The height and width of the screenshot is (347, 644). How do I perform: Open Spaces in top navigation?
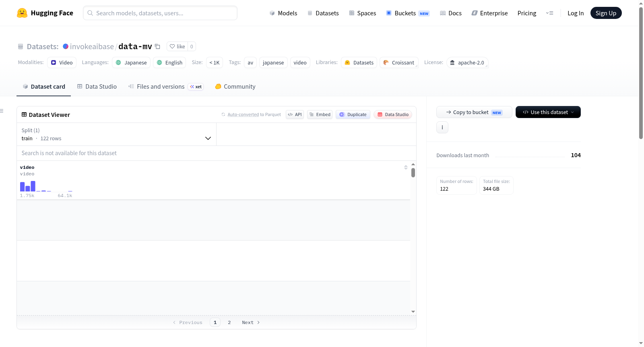coord(362,13)
